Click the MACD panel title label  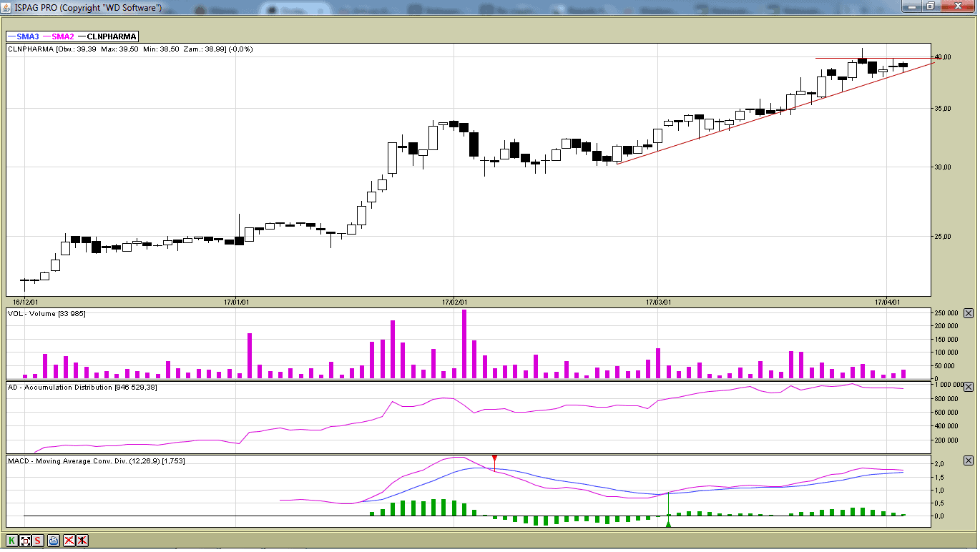(96, 461)
